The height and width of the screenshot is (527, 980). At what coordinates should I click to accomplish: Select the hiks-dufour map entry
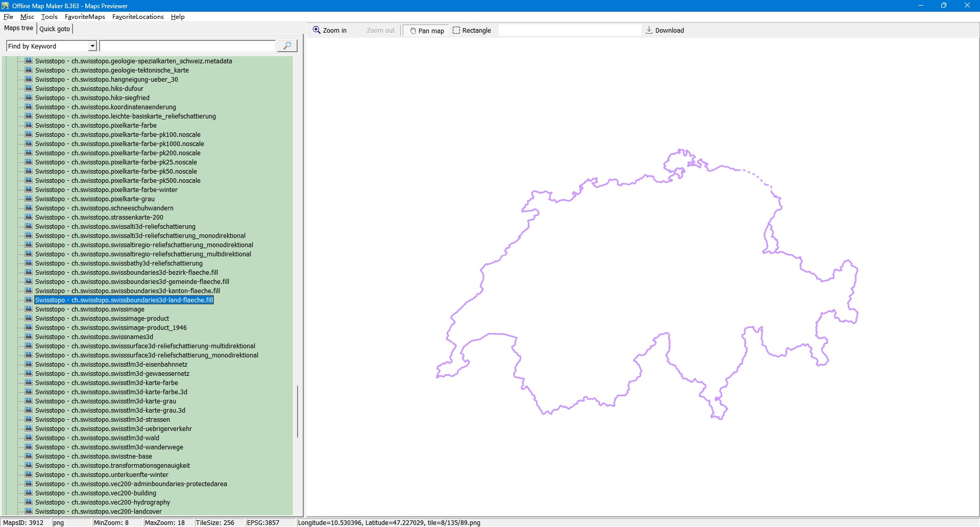[x=89, y=89]
